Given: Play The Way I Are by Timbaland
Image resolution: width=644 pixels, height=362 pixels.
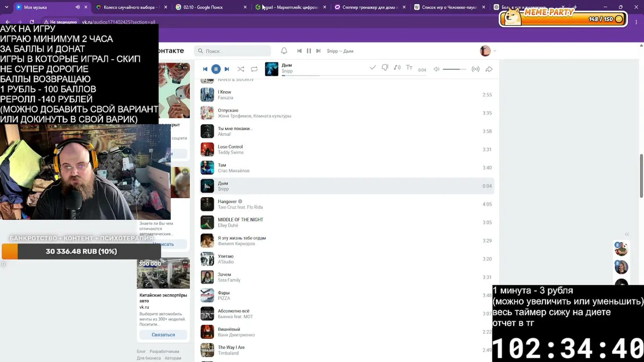Looking at the screenshot, I should (x=347, y=350).
